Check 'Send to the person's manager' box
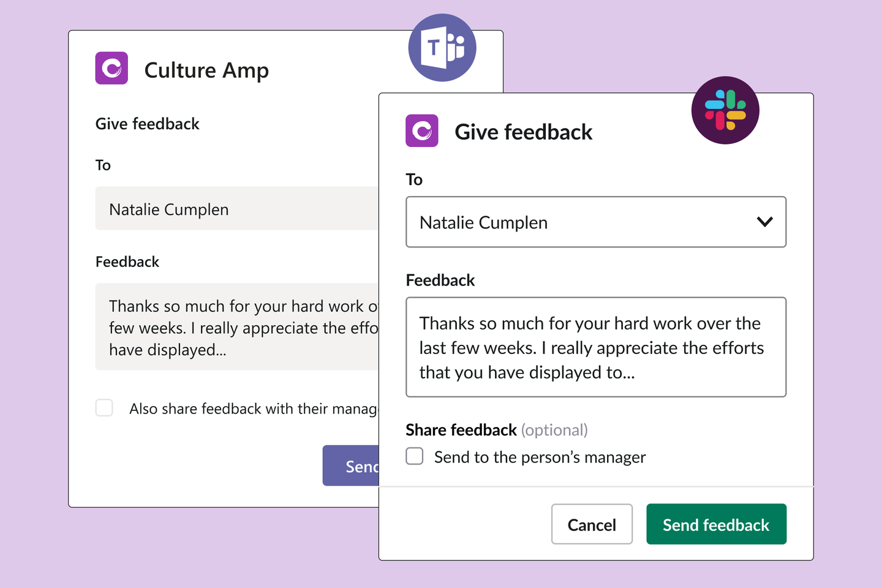882x588 pixels. click(x=415, y=456)
